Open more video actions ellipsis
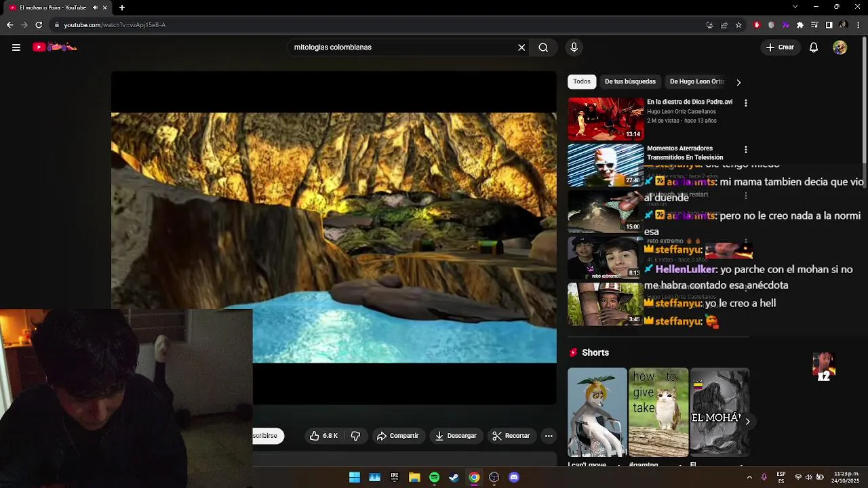Image resolution: width=868 pixels, height=488 pixels. pyautogui.click(x=549, y=436)
